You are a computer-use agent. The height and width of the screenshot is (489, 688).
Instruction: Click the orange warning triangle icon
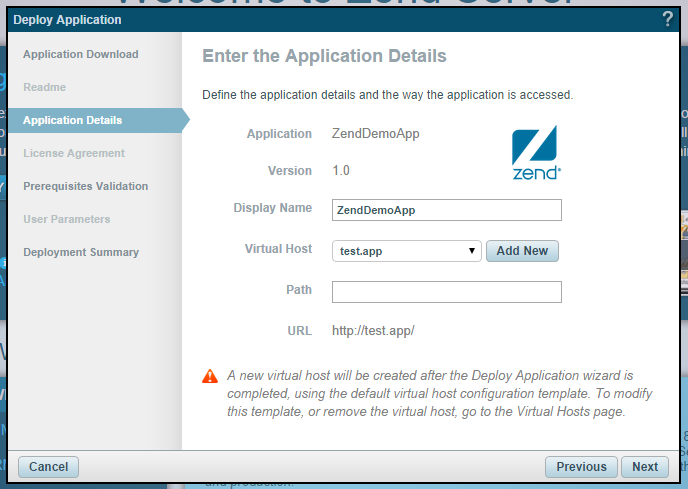coord(210,376)
